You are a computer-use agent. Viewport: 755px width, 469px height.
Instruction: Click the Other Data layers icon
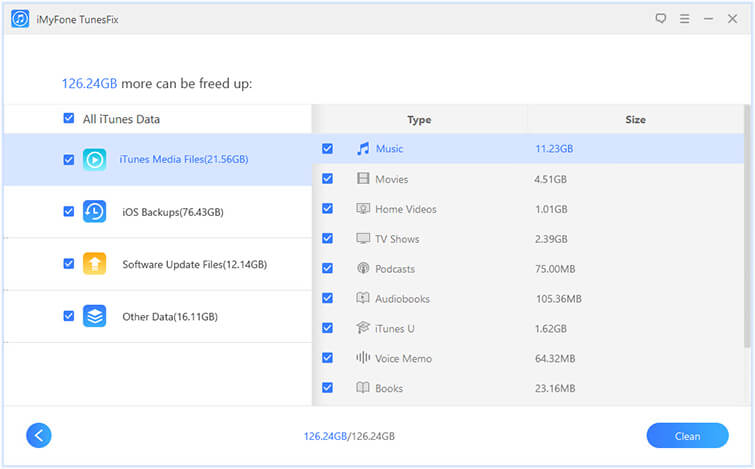[x=94, y=316]
